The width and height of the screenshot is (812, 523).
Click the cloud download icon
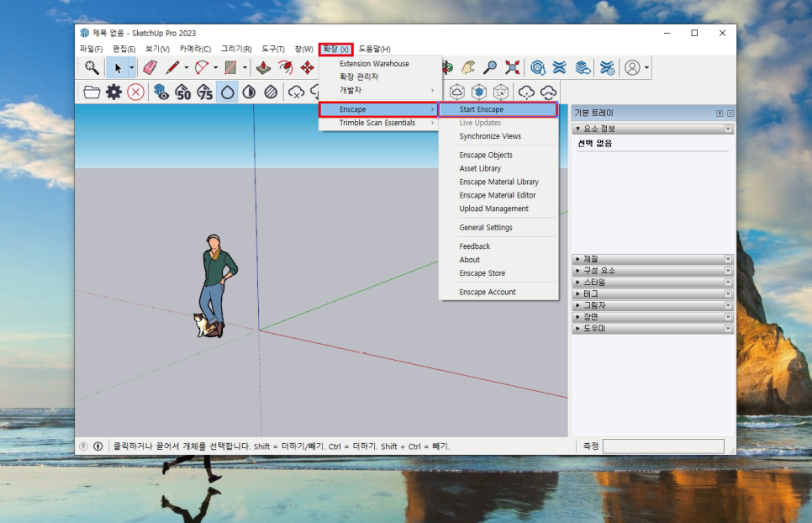pyautogui.click(x=526, y=92)
